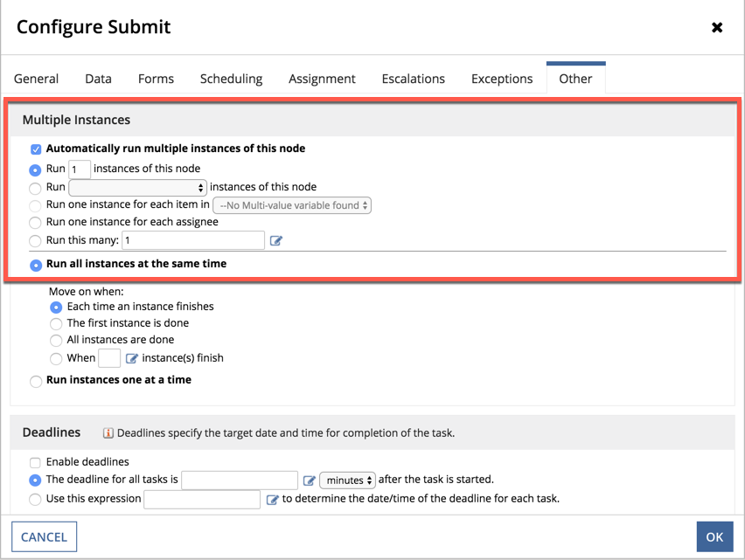Click the Deadlines section heading

[52, 432]
